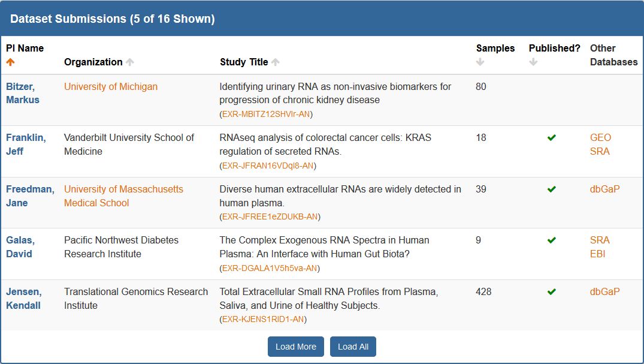Sort by Study Title using arrow icon
The width and height of the screenshot is (644, 364).
click(x=276, y=62)
